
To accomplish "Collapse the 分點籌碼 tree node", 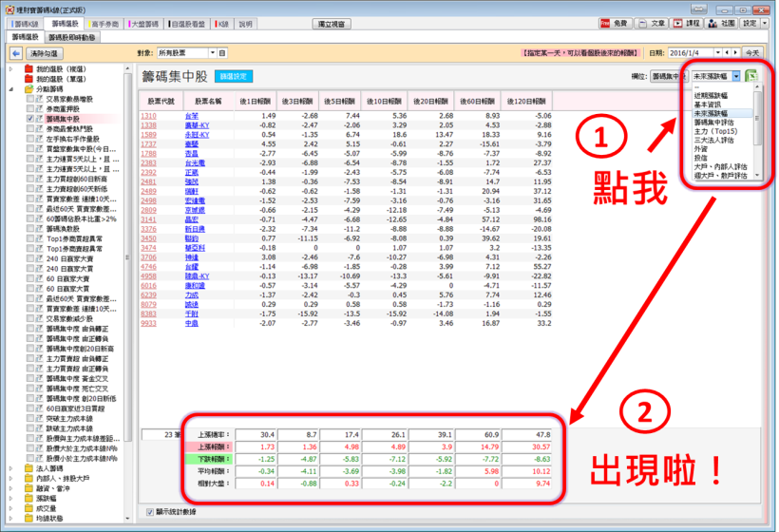I will [x=11, y=89].
